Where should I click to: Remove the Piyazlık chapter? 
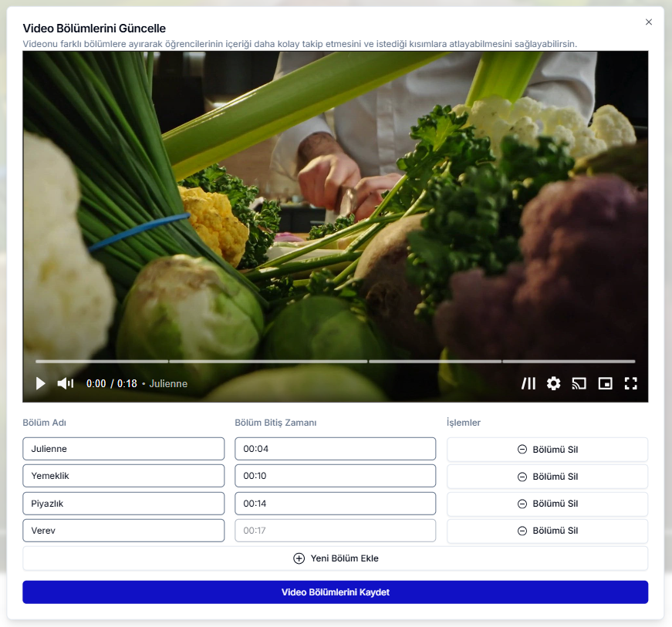pos(547,504)
